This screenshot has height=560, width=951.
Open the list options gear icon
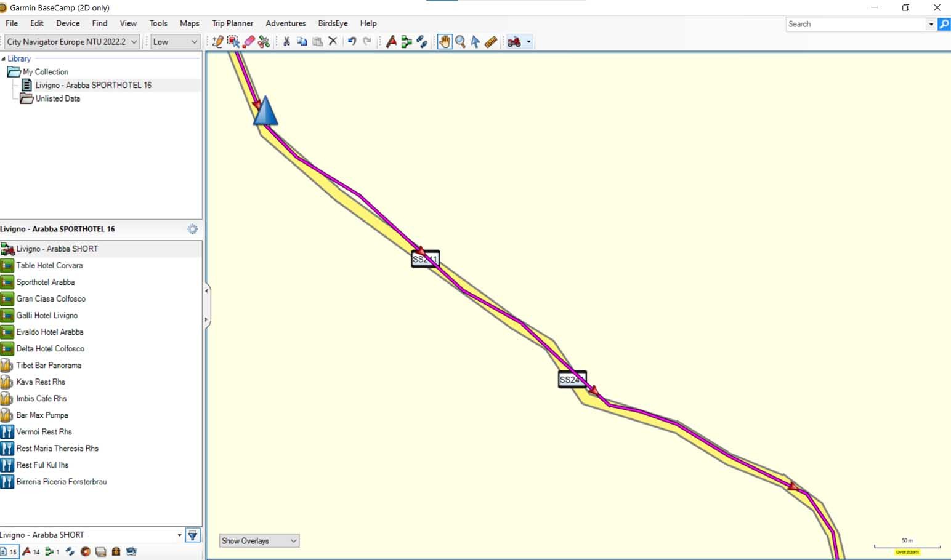(193, 229)
